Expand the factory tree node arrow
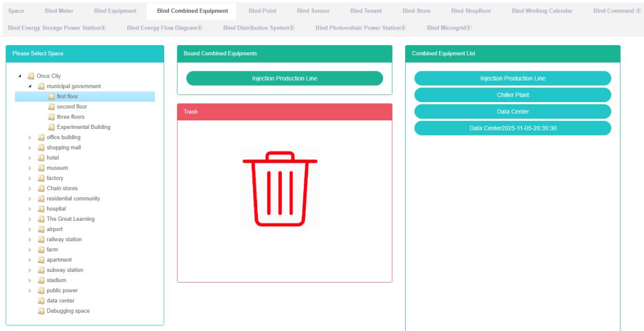The image size is (644, 331). click(x=31, y=178)
